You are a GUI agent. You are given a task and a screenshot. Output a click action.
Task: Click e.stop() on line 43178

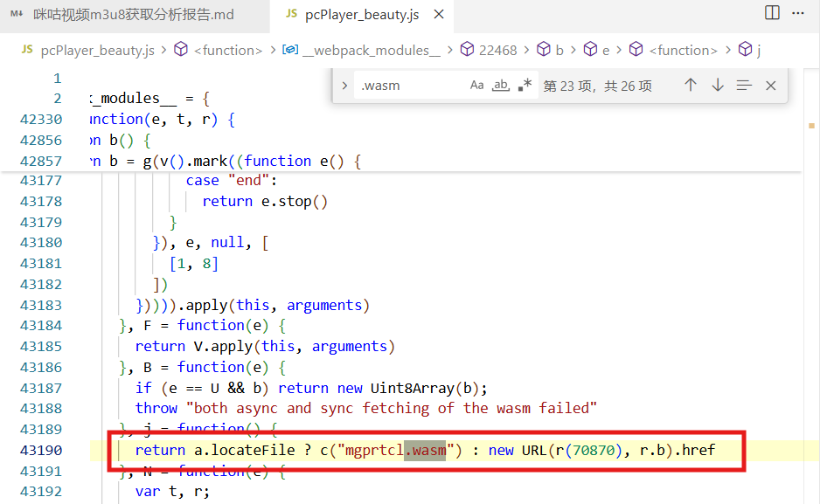295,202
